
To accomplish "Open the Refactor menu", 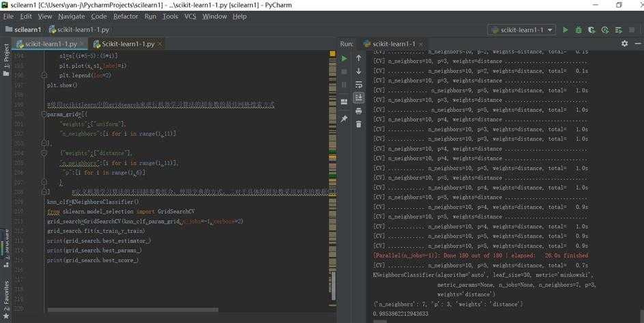I will pos(126,16).
